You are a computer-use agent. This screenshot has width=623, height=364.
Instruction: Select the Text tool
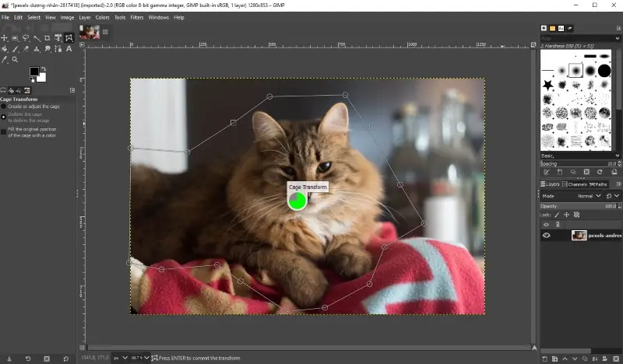click(x=69, y=48)
